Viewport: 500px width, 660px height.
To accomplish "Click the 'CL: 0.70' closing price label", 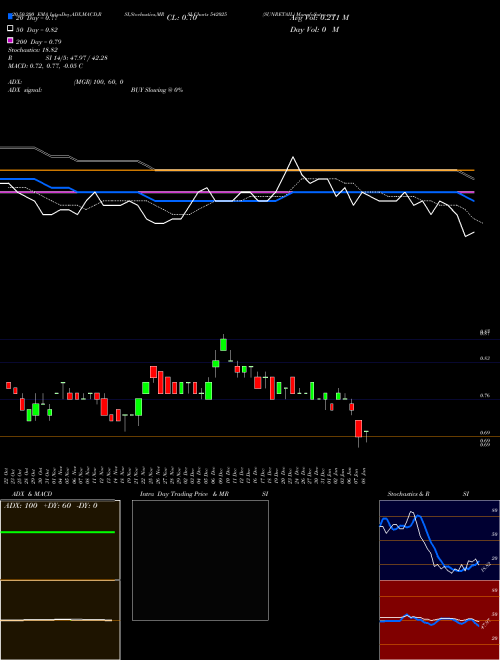I will point(182,18).
